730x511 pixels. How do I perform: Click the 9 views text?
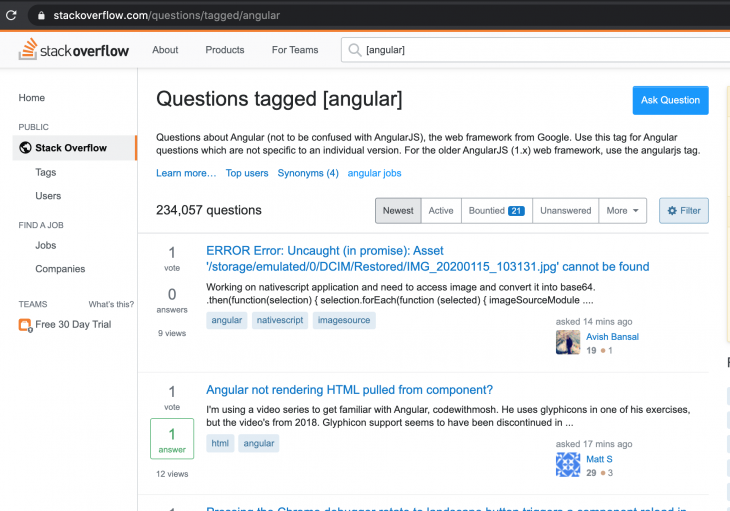(x=172, y=333)
